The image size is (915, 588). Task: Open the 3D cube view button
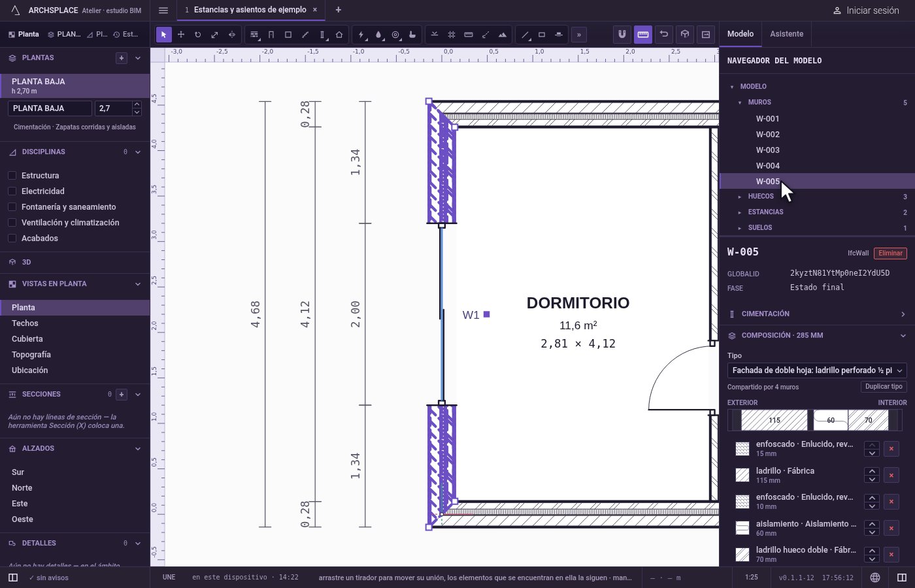click(x=685, y=35)
